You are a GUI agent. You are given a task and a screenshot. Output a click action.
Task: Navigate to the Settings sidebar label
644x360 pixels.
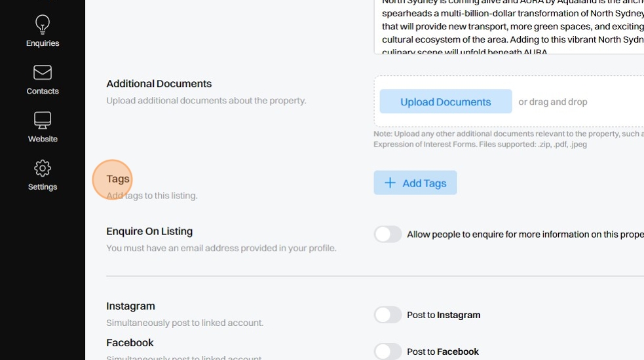coord(43,187)
